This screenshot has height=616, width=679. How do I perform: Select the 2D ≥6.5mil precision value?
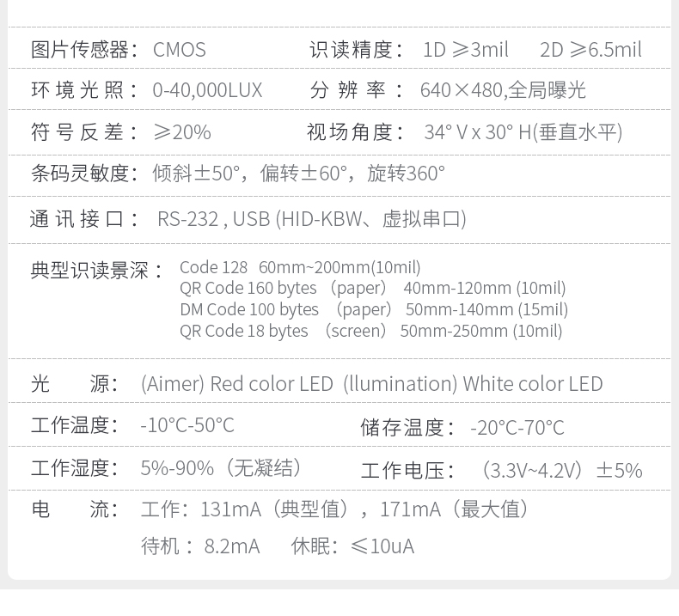click(x=590, y=50)
